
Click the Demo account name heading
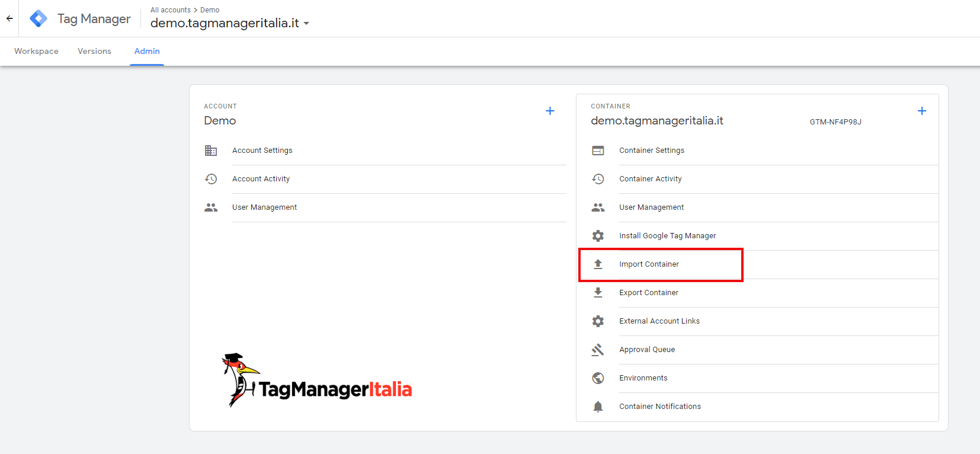[x=220, y=120]
